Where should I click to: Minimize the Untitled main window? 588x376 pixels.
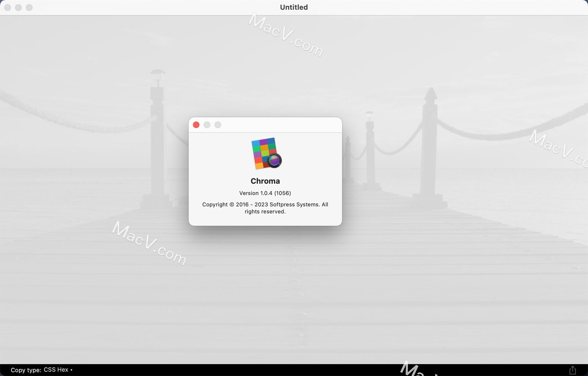(18, 8)
